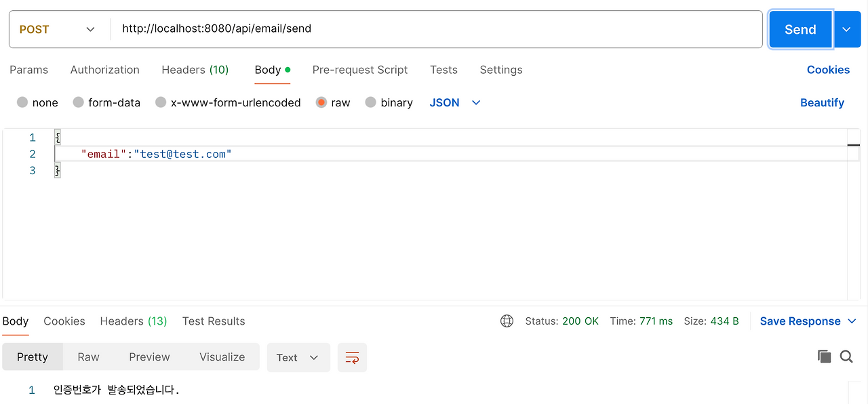Image resolution: width=868 pixels, height=404 pixels.
Task: Search the response with magnifier icon
Action: point(846,357)
